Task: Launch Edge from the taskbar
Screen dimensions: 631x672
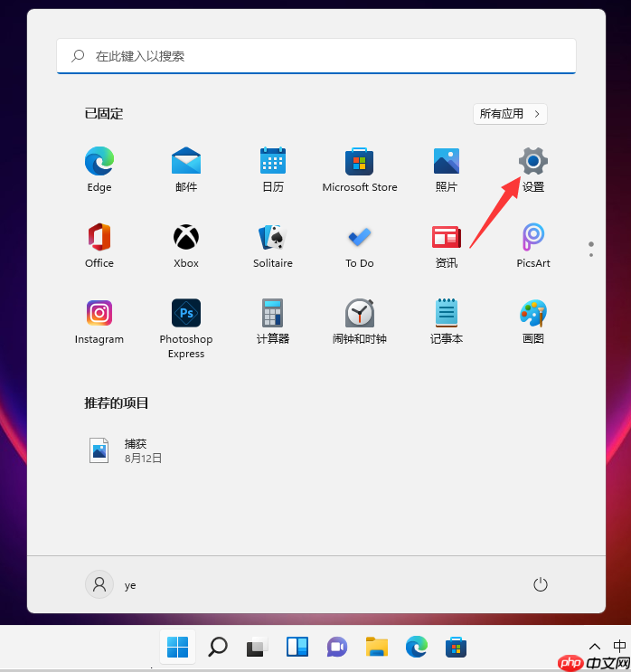Action: coord(417,648)
